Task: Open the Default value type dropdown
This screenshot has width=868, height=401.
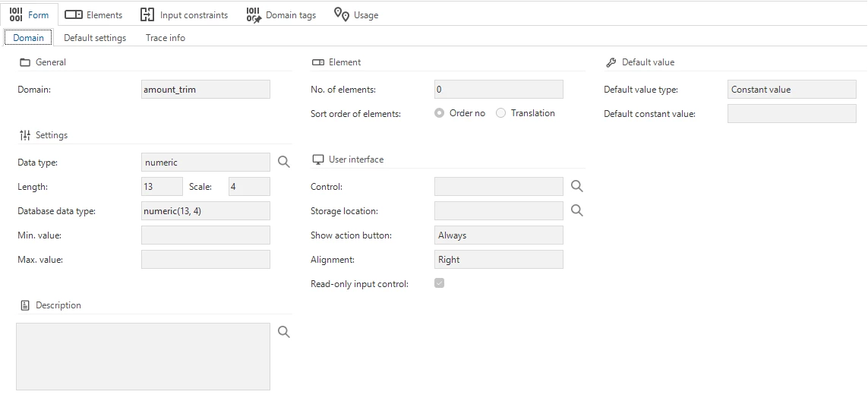Action: tap(791, 90)
